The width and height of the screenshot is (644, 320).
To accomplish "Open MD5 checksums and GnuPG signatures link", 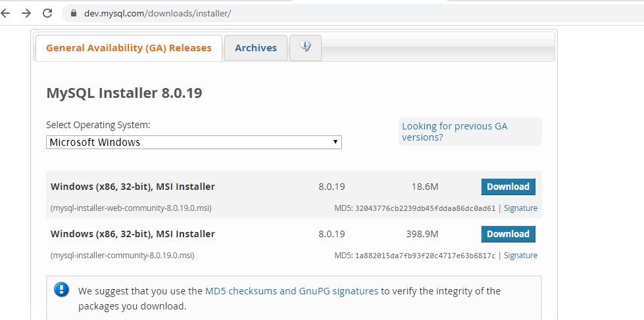I will tap(291, 291).
